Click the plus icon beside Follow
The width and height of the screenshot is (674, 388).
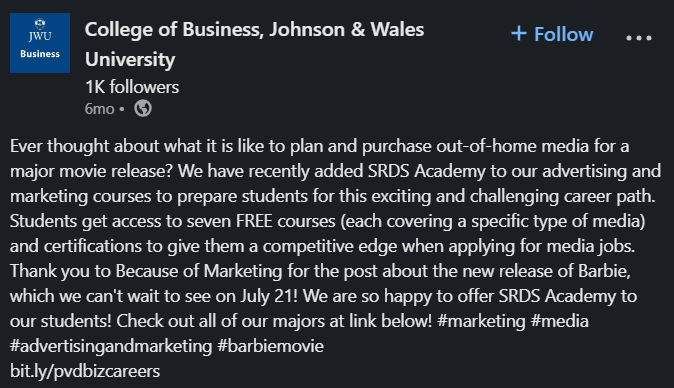[x=519, y=34]
